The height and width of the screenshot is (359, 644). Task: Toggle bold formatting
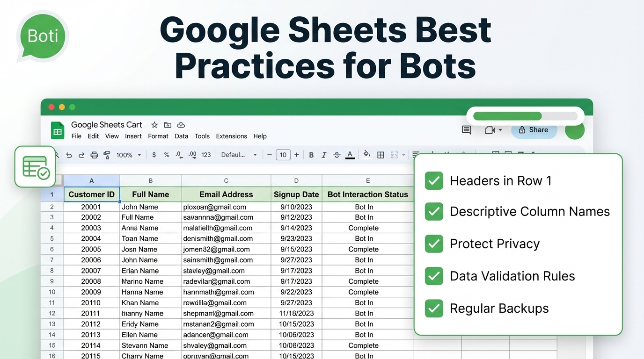point(311,155)
